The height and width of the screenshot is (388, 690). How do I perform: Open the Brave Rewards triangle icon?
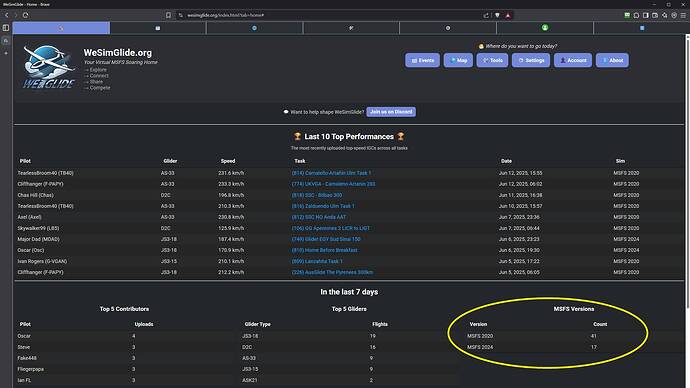508,15
